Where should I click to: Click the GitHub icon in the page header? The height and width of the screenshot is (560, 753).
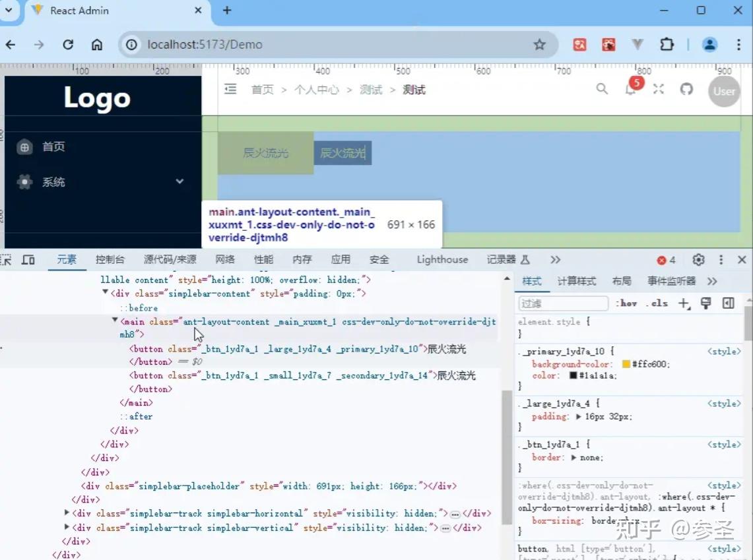(x=686, y=88)
